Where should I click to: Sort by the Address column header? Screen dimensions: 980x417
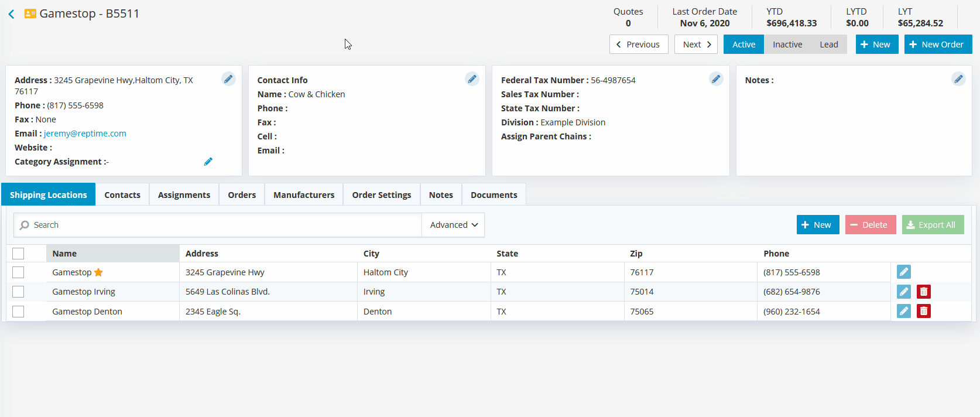[x=268, y=254]
